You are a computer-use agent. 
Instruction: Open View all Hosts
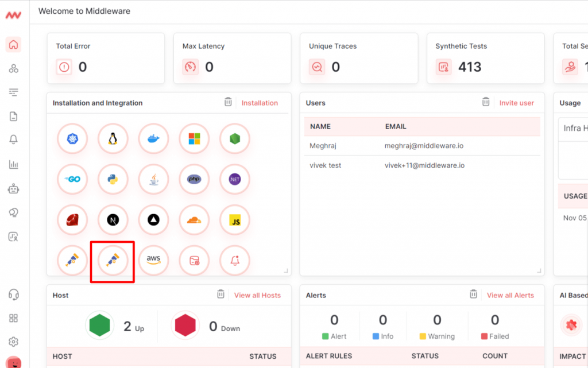(258, 295)
